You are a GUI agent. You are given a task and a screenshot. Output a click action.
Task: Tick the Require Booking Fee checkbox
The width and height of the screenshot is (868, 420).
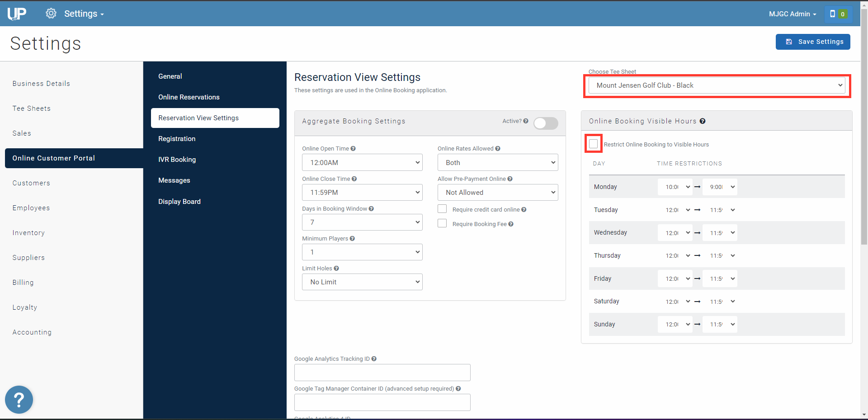click(442, 223)
